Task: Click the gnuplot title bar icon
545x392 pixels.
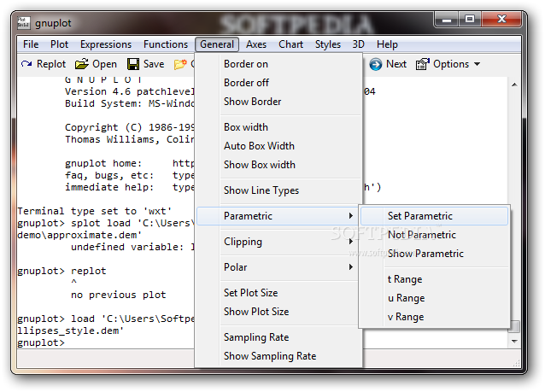Action: [24, 22]
